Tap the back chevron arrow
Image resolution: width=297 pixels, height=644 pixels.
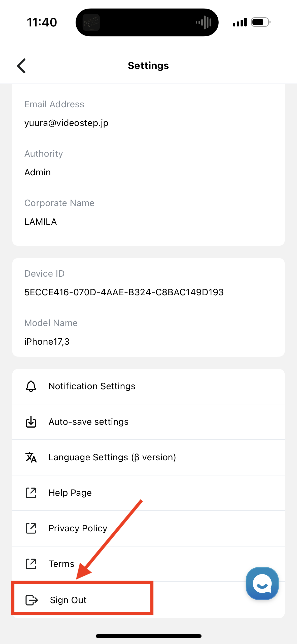[x=22, y=66]
